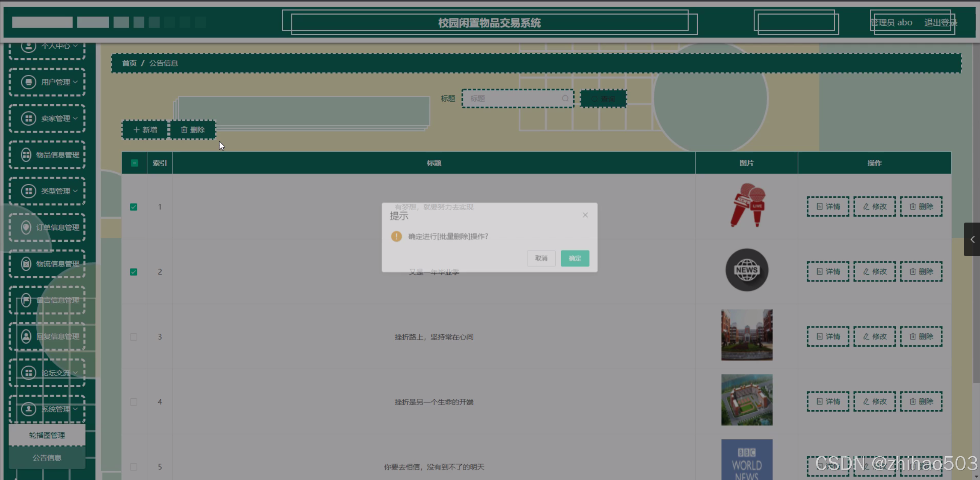This screenshot has width=980, height=480.
Task: Expand the 类型管理 menu chevron
Action: coord(75,191)
